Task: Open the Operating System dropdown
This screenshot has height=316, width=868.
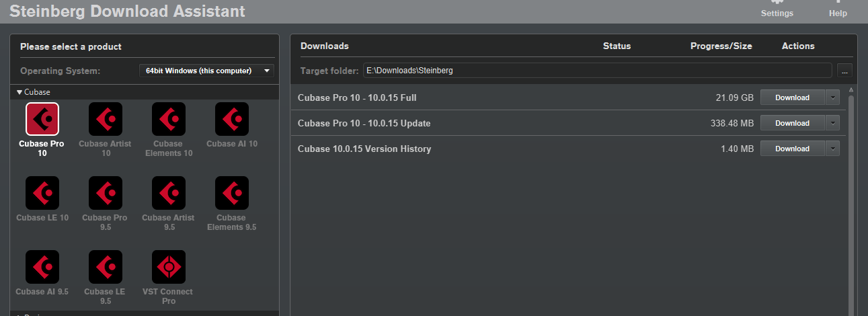Action: 206,71
